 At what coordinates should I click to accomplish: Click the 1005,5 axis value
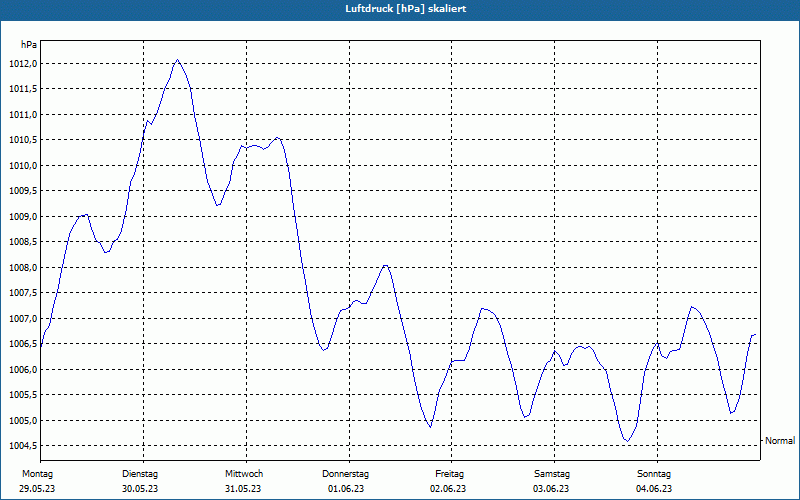pos(23,395)
